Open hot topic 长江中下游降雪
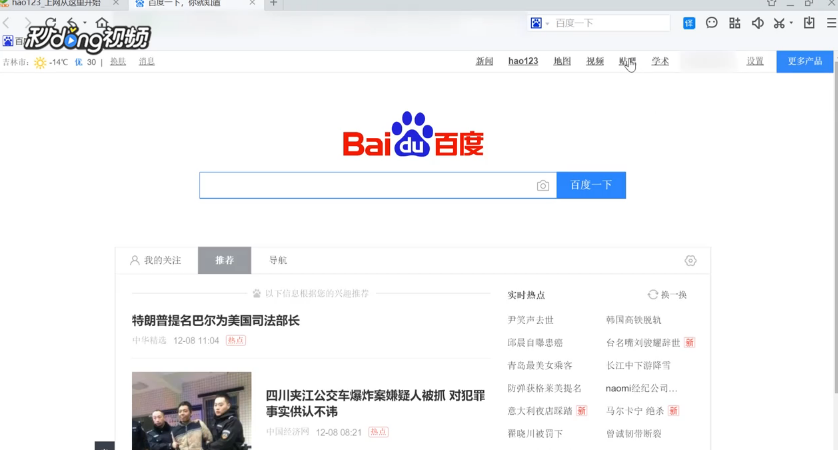Image resolution: width=838 pixels, height=450 pixels. click(638, 366)
